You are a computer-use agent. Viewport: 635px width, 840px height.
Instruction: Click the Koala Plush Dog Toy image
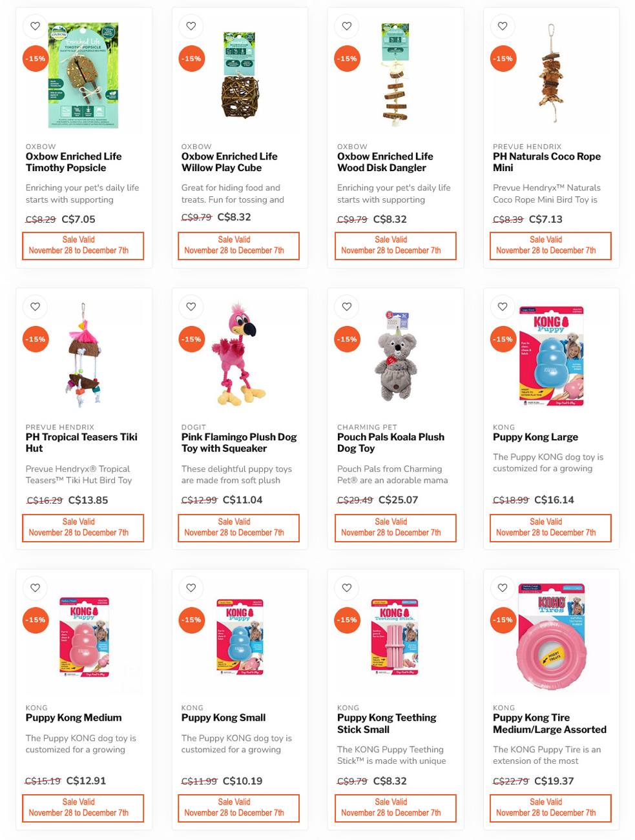[x=395, y=354]
